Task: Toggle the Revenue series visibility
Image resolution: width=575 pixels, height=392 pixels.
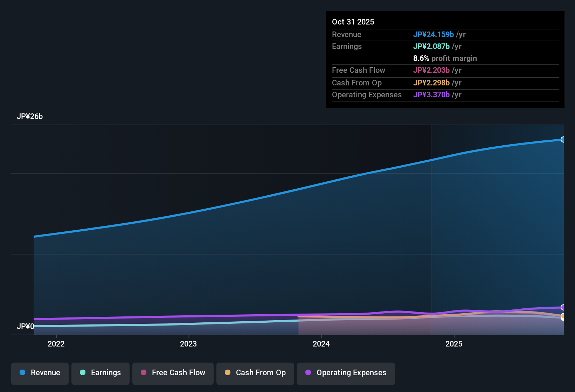Action: click(x=40, y=373)
